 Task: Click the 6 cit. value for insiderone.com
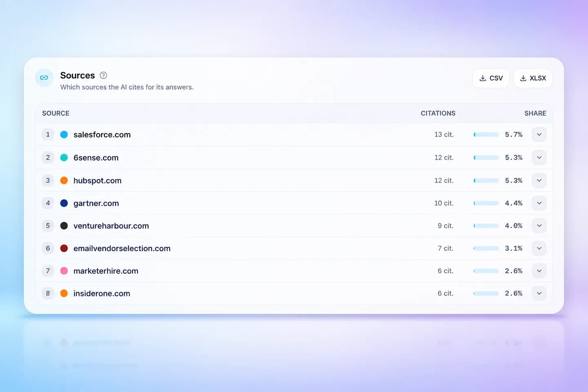[445, 293]
